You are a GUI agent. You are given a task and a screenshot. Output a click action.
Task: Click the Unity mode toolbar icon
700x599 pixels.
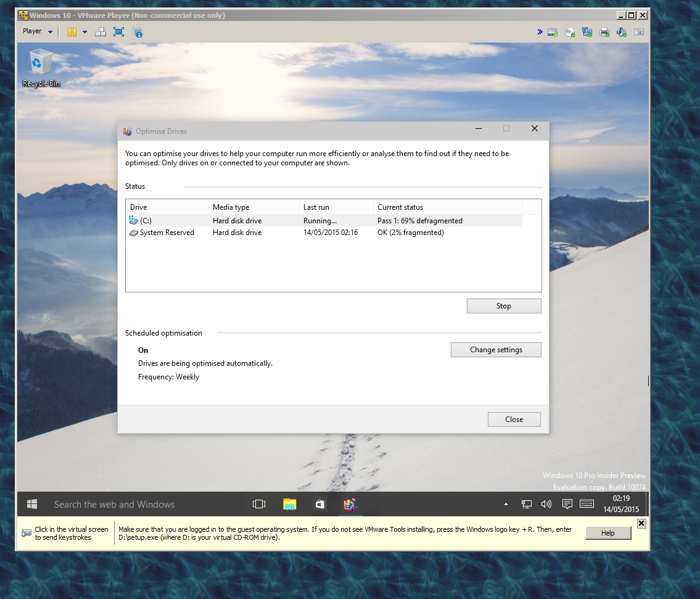click(138, 32)
